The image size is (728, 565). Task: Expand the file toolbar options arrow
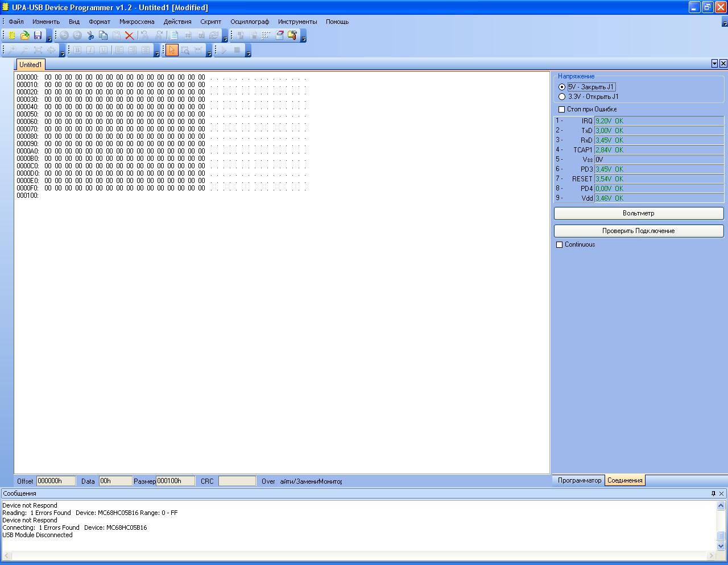(49, 36)
